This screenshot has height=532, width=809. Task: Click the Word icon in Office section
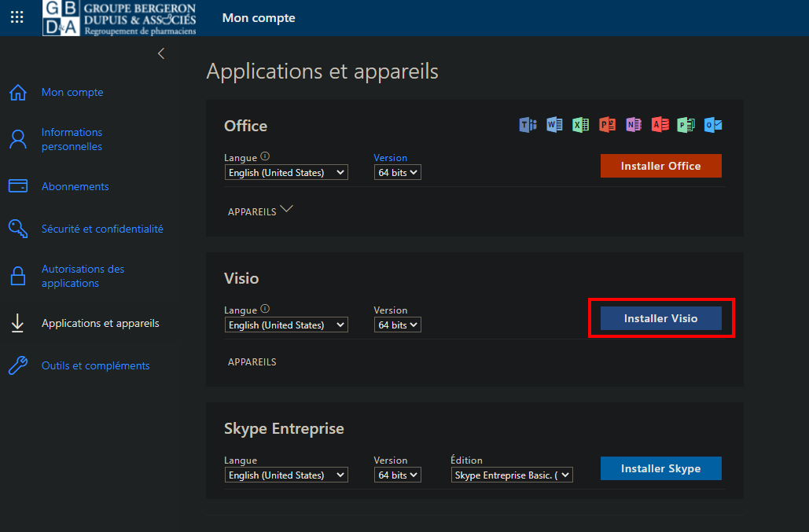click(x=554, y=125)
